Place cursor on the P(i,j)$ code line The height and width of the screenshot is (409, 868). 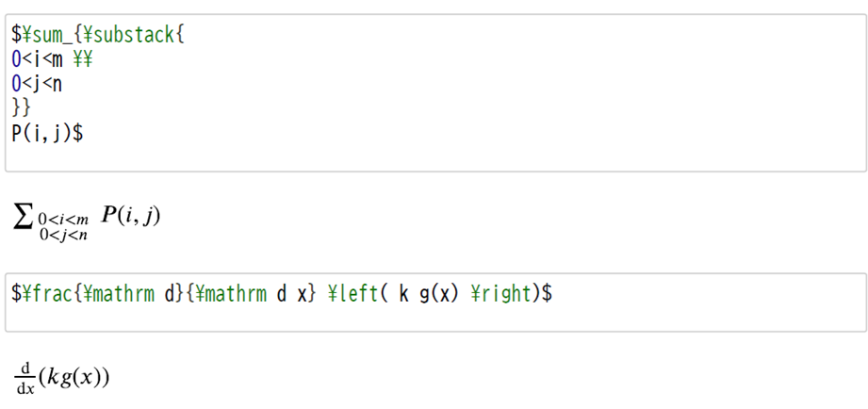pyautogui.click(x=48, y=134)
